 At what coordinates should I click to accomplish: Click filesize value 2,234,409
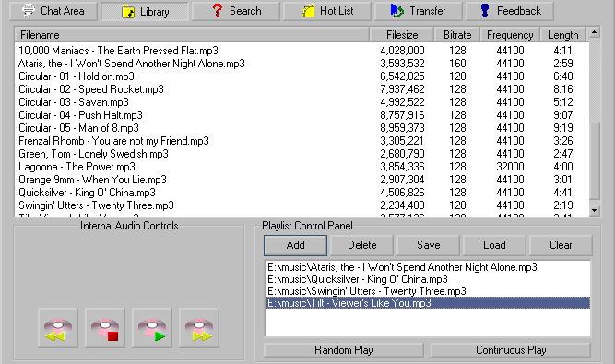pos(402,205)
